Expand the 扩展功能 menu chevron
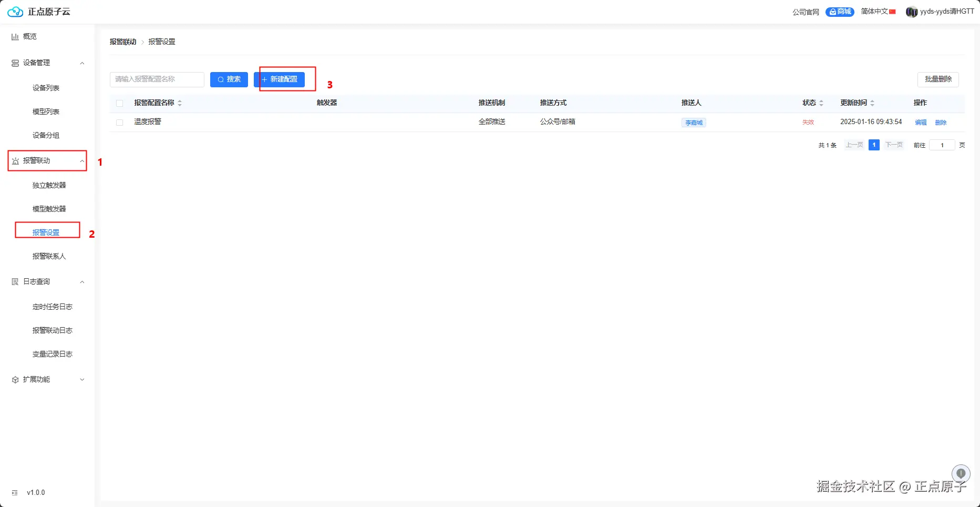This screenshot has height=507, width=980. [82, 380]
